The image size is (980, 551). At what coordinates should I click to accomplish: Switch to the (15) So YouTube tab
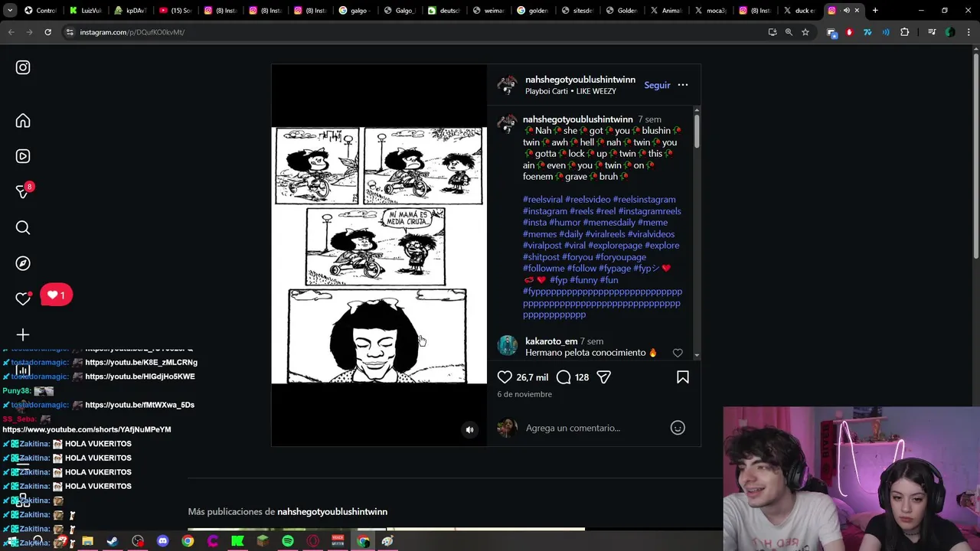175,11
